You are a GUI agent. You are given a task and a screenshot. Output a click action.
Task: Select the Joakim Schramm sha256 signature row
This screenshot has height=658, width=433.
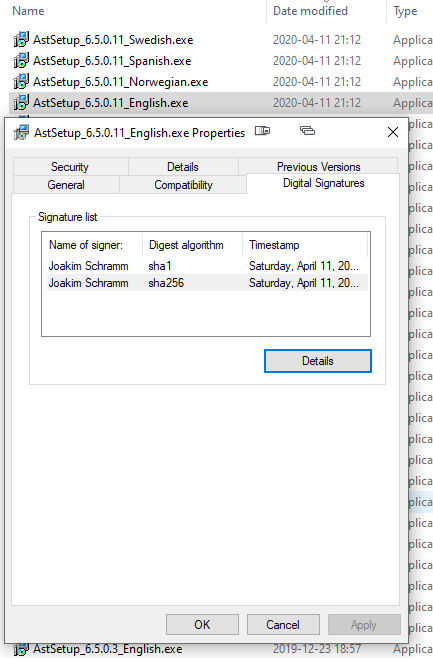click(x=207, y=282)
